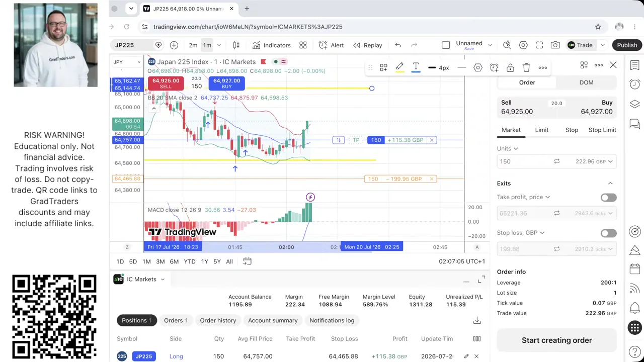The image size is (644, 362).
Task: Open the Unnamed layout dropdown arrow
Action: coord(490,45)
